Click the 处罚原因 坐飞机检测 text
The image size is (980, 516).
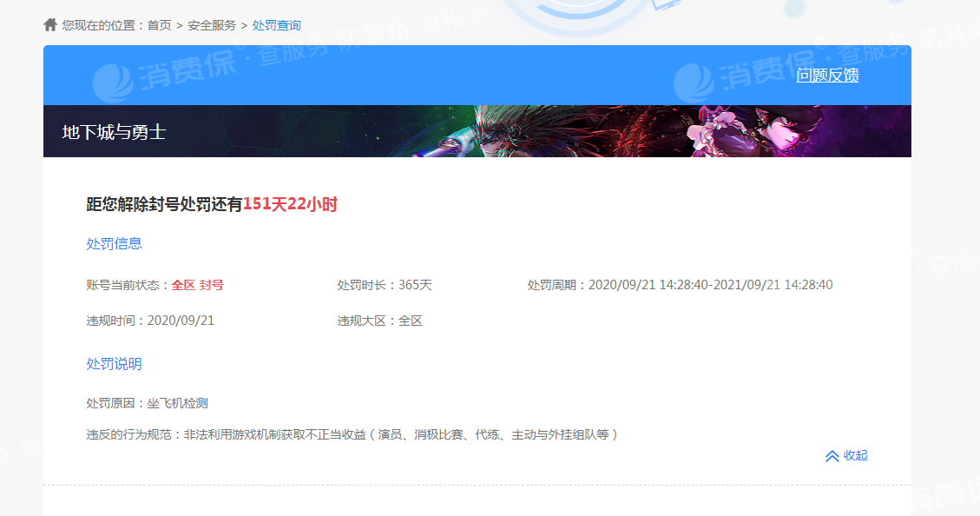[147, 403]
